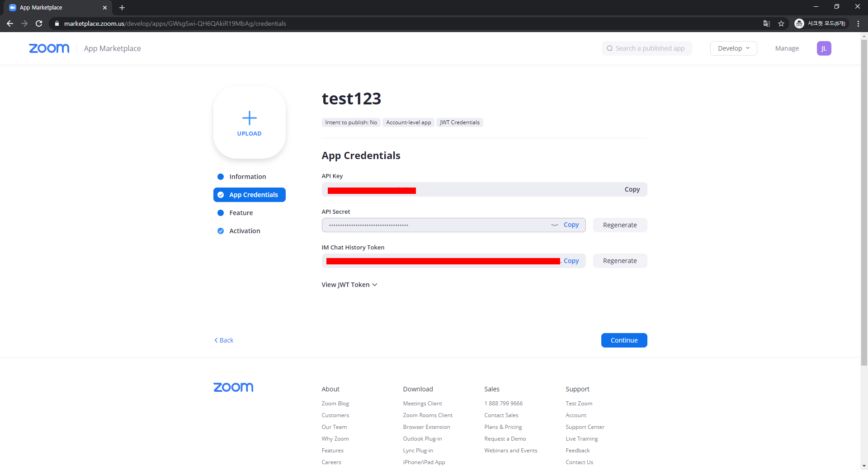Open Outlook Plug-in link

[422, 439]
